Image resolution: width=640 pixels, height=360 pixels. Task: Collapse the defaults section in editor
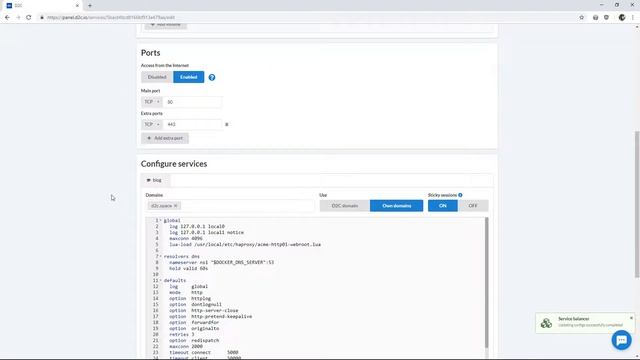(x=160, y=280)
